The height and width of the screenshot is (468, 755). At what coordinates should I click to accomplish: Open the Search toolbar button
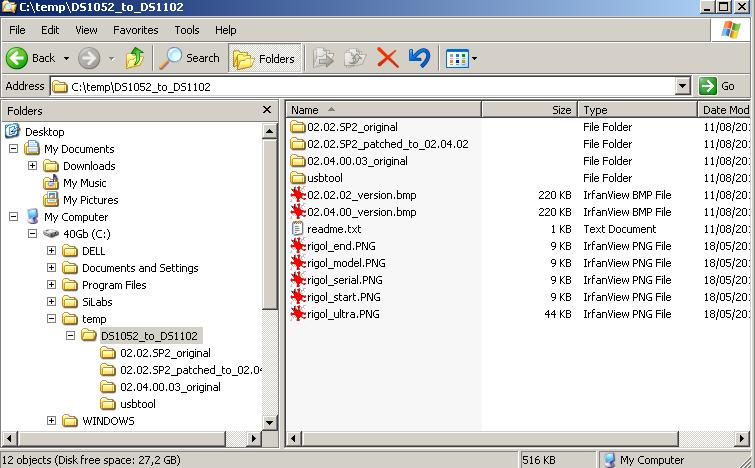tap(192, 58)
